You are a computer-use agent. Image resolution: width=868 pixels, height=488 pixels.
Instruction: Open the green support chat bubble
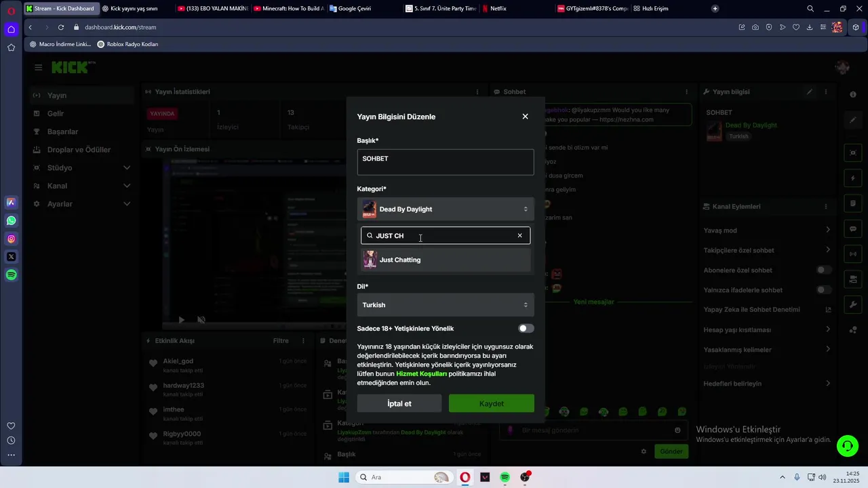[847, 445]
